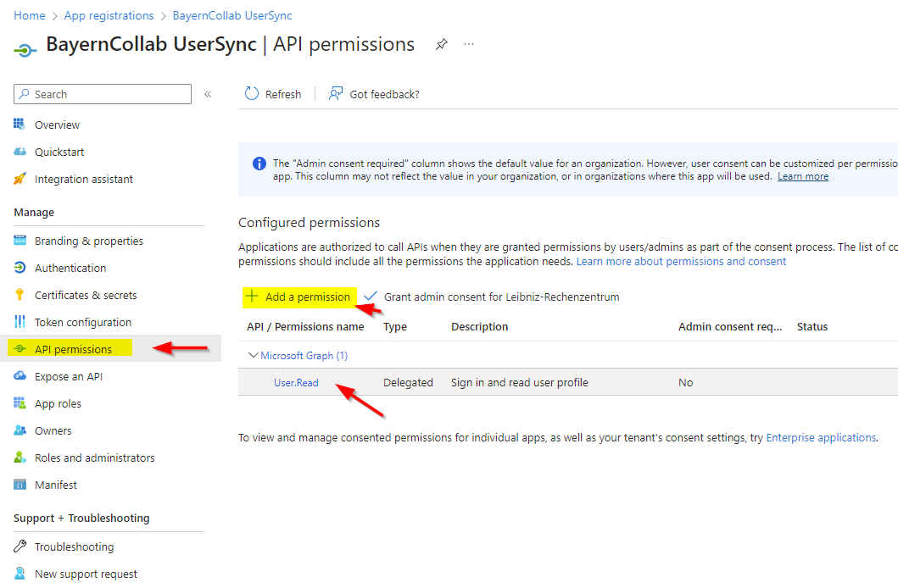Select Expose an API in sidebar
The image size is (898, 588).
(68, 376)
